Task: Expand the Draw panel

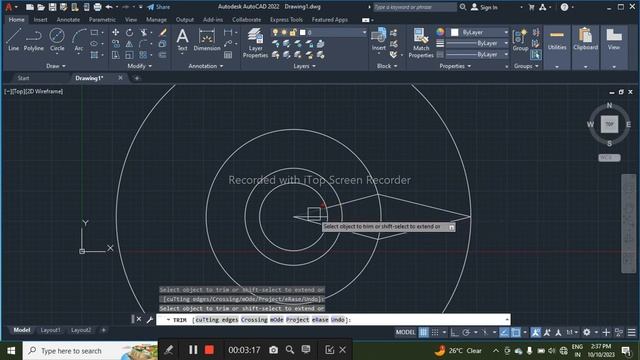Action: (56, 66)
